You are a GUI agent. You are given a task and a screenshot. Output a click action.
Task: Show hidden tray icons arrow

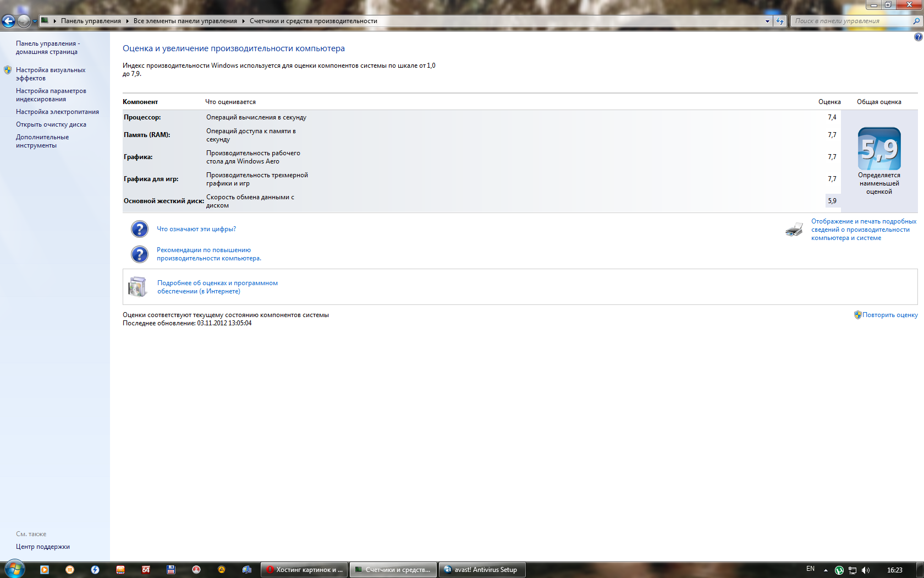point(826,570)
